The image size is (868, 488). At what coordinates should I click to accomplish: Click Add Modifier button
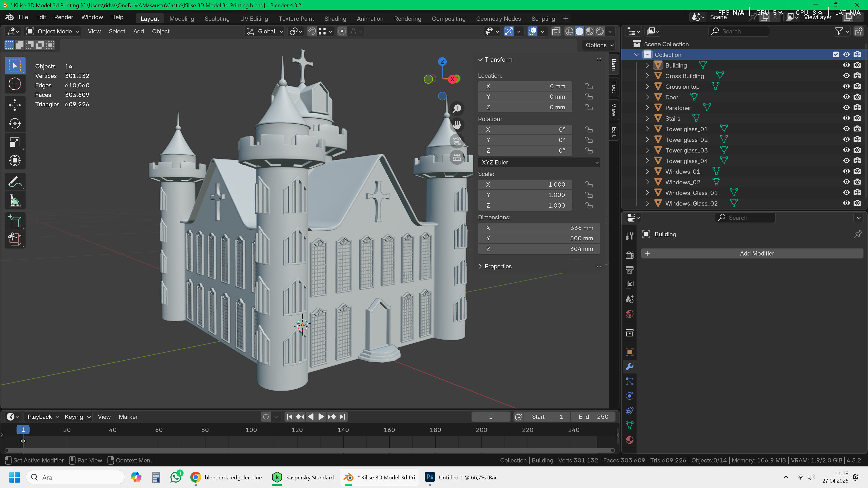(752, 253)
